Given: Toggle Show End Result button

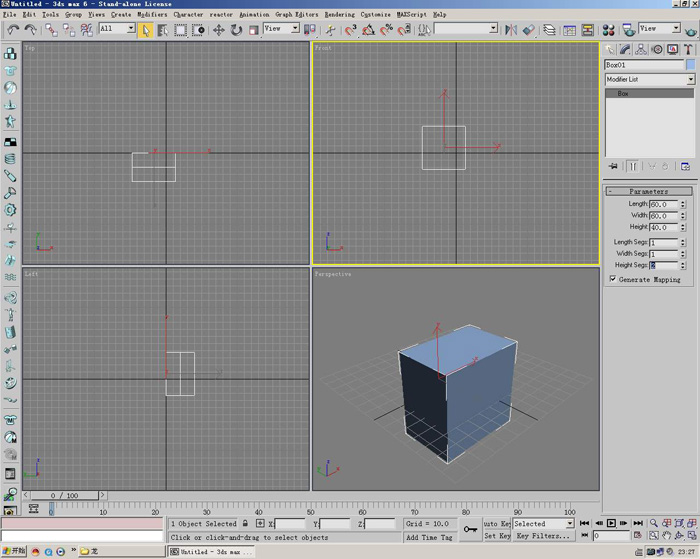Looking at the screenshot, I should (x=633, y=166).
